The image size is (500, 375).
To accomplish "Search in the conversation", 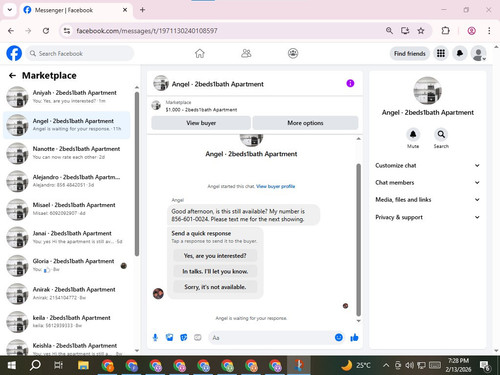I will [x=441, y=134].
